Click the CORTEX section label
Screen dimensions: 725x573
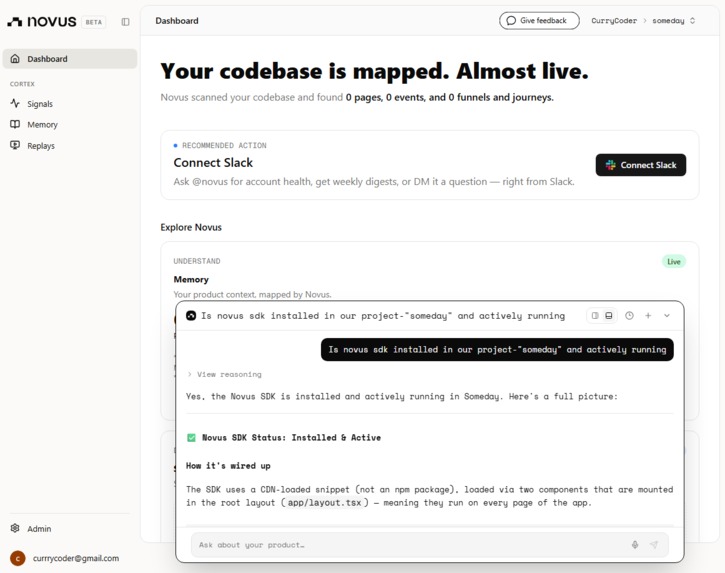pyautogui.click(x=22, y=84)
